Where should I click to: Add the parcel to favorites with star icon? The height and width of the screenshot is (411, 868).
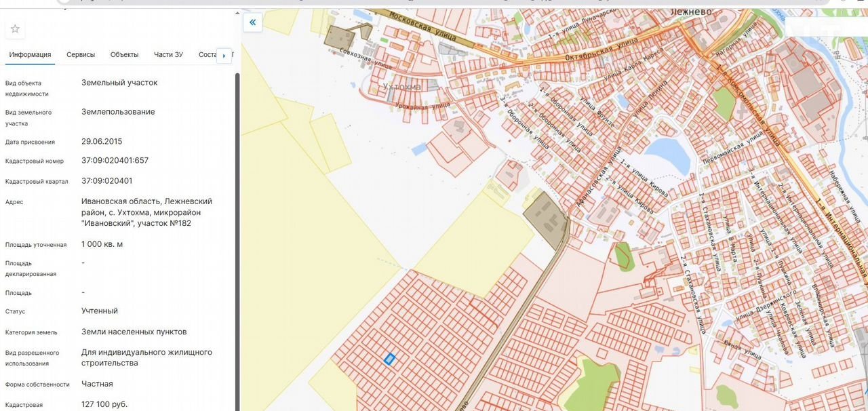click(x=15, y=28)
